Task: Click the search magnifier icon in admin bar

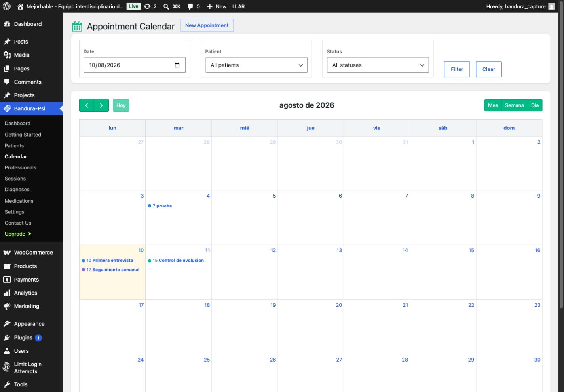Action: [166, 6]
